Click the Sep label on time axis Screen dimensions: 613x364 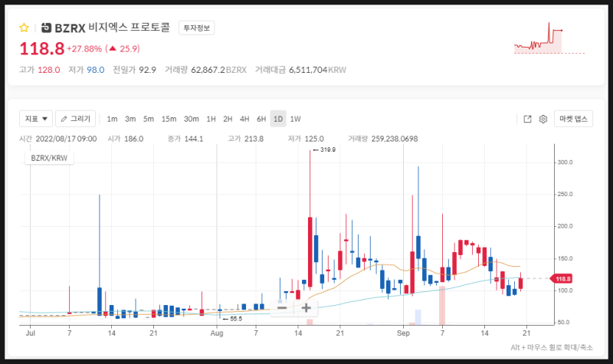403,333
